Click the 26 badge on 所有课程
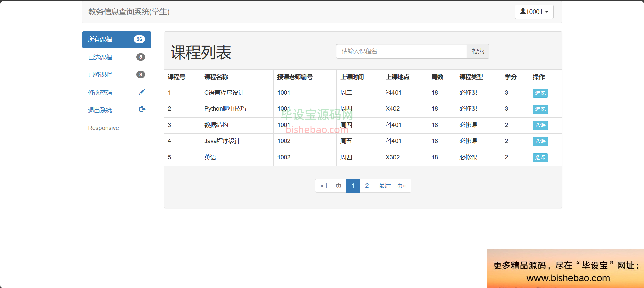 click(x=139, y=39)
